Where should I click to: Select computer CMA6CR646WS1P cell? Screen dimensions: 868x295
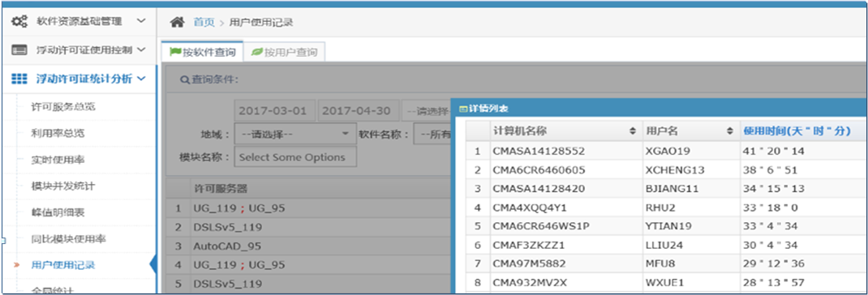[x=565, y=226]
